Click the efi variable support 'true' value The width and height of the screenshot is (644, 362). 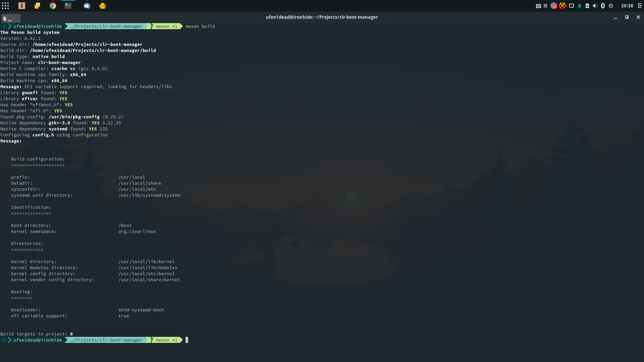click(124, 316)
